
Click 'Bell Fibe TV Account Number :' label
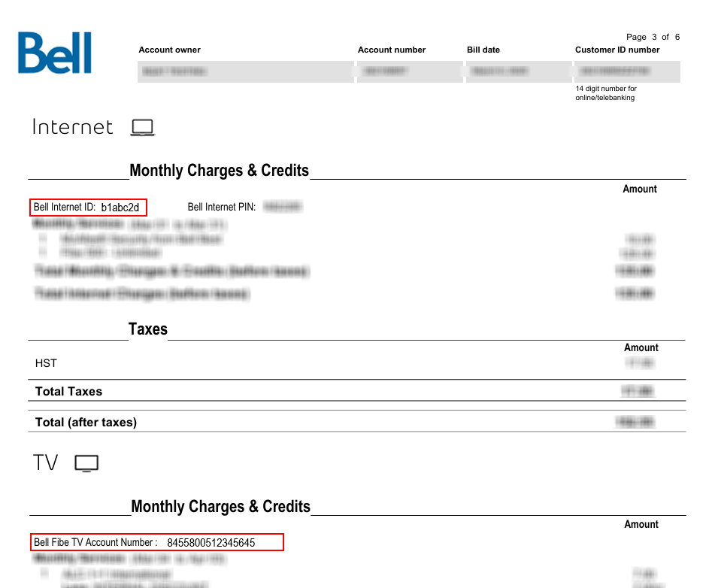[95, 542]
